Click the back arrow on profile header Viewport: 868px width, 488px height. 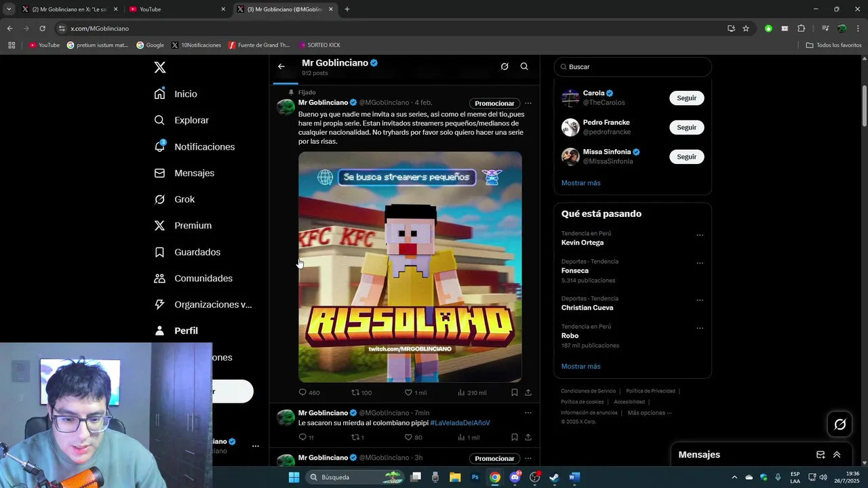(x=281, y=66)
